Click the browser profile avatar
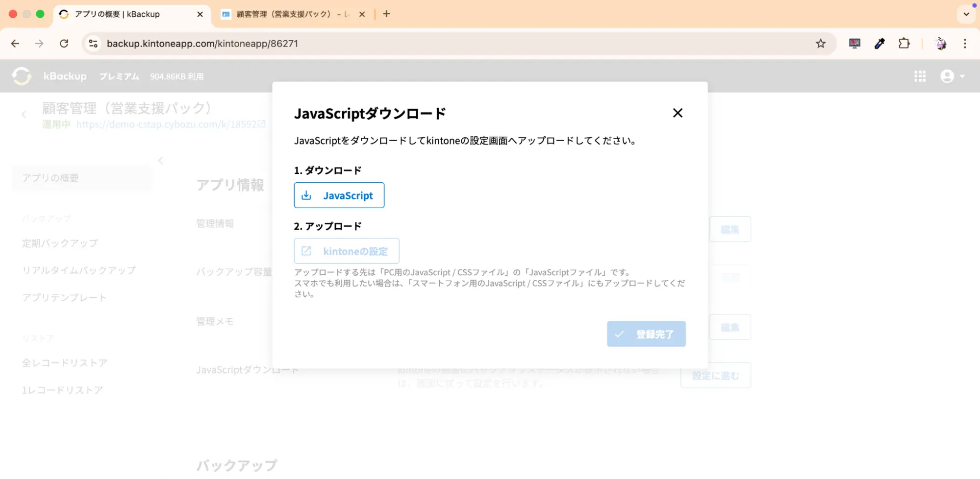This screenshot has height=479, width=980. click(941, 44)
